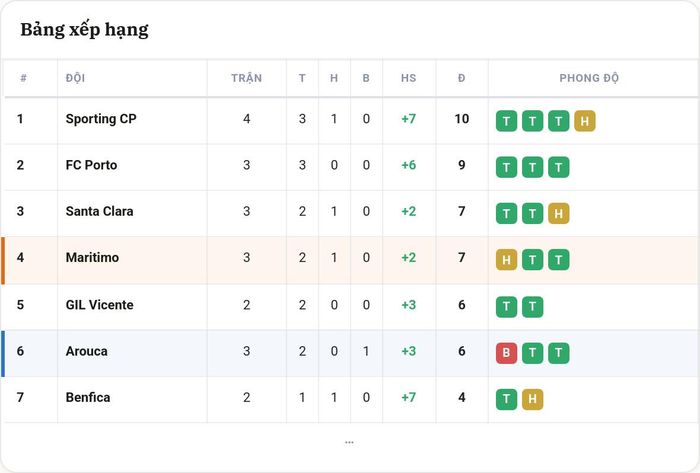The image size is (700, 473).
Task: Open the FC Porto team link
Action: pyautogui.click(x=91, y=165)
